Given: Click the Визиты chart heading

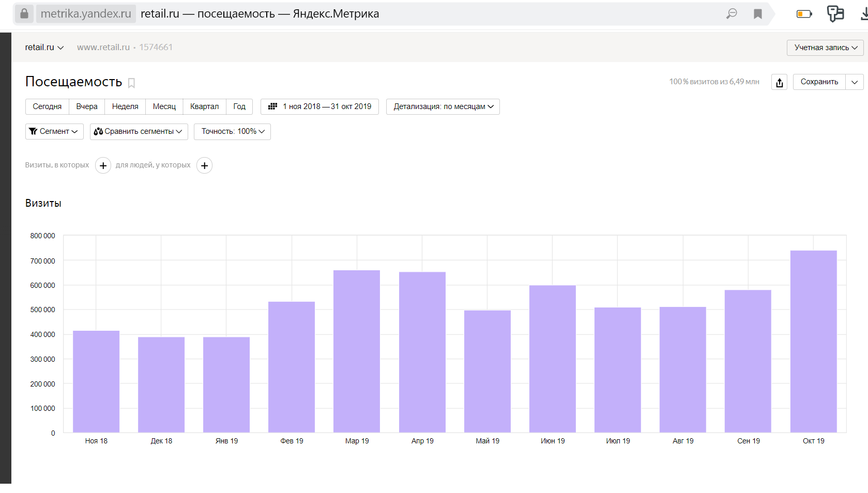Looking at the screenshot, I should click(x=43, y=203).
